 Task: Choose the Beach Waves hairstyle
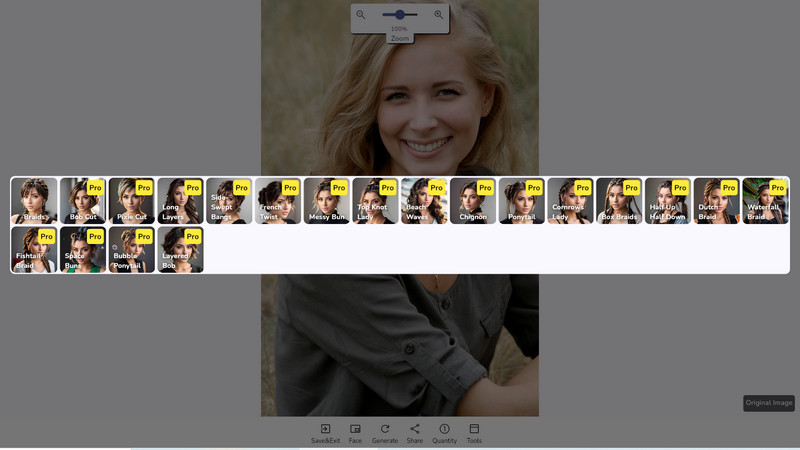tap(424, 201)
